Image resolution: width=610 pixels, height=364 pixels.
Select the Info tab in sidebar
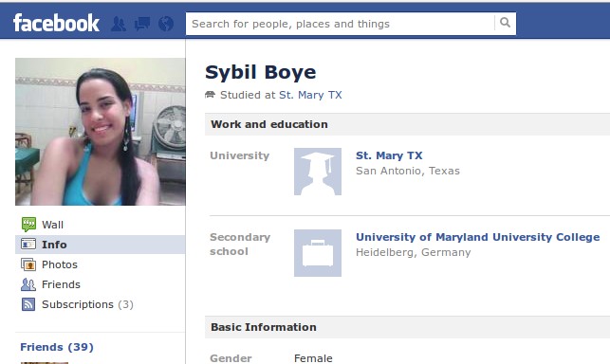100,245
